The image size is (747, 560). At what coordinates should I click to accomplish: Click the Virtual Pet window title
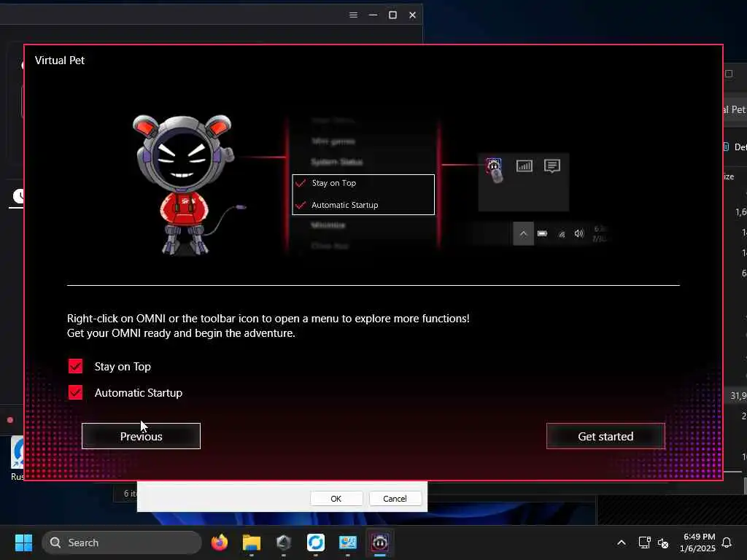coord(60,61)
